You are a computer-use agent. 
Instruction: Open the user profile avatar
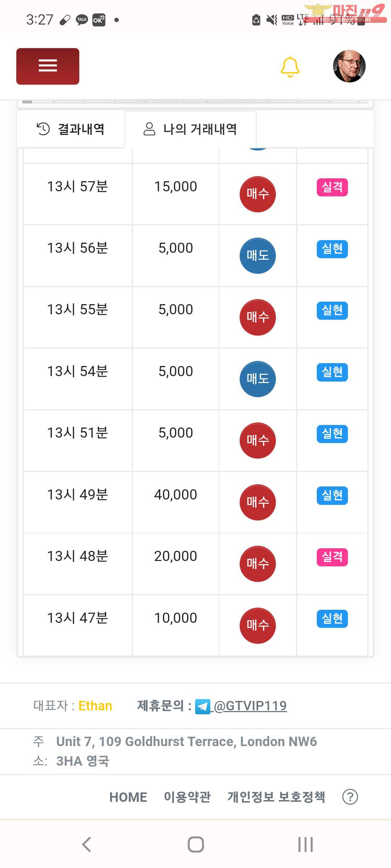coord(349,66)
